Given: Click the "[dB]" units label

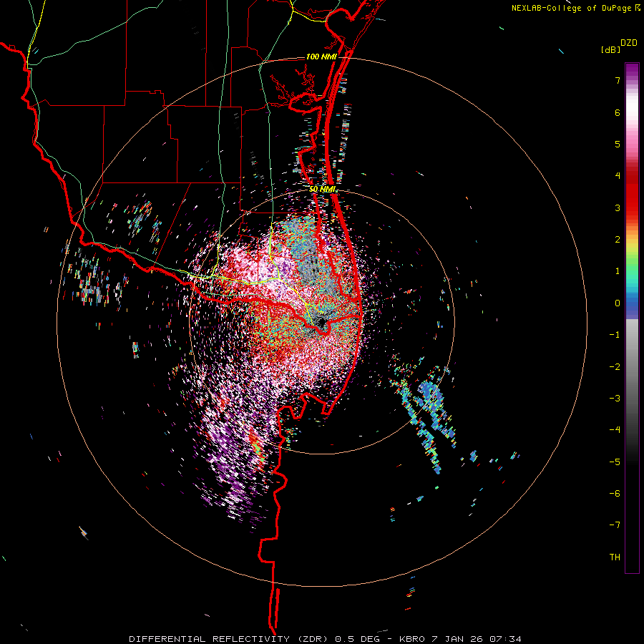Looking at the screenshot, I should (610, 49).
